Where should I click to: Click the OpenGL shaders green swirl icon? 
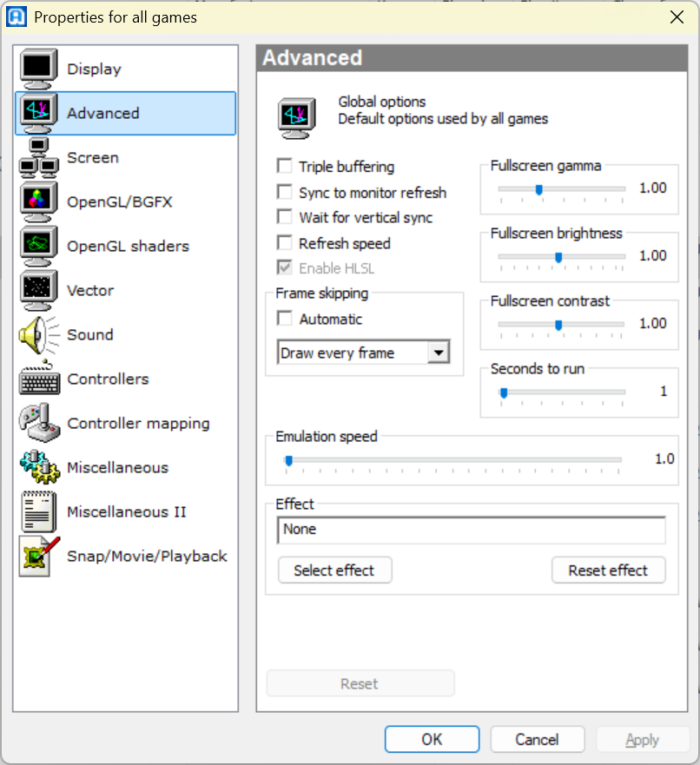tap(38, 246)
